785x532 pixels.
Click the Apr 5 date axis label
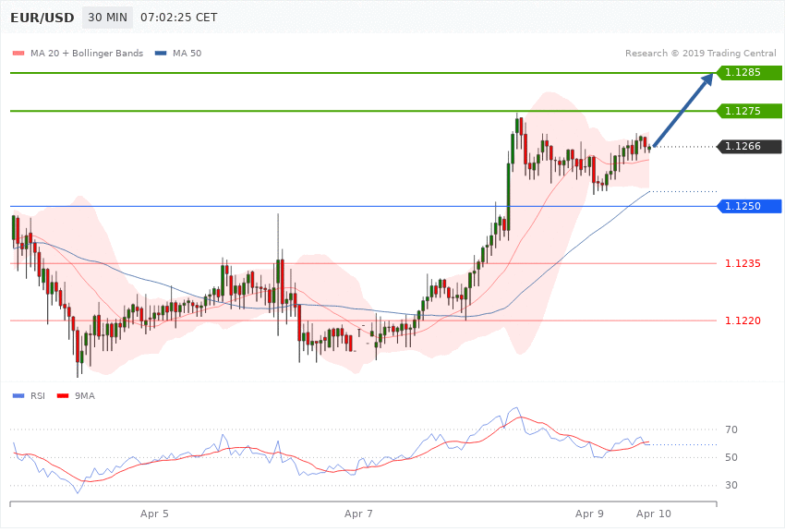(155, 514)
